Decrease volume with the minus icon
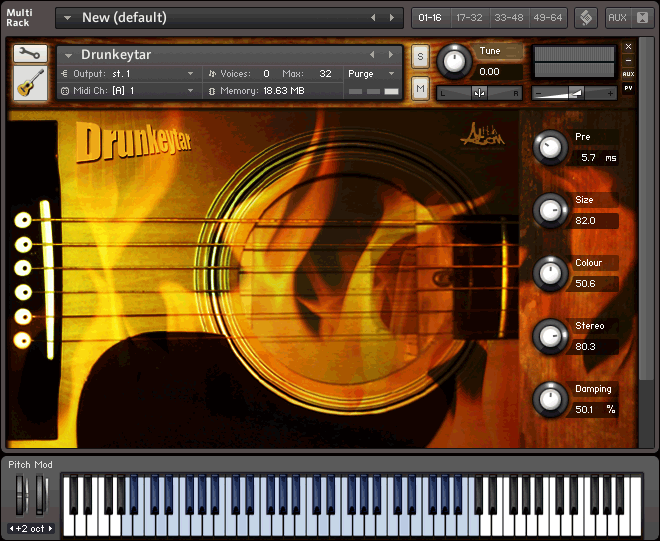 [538, 93]
